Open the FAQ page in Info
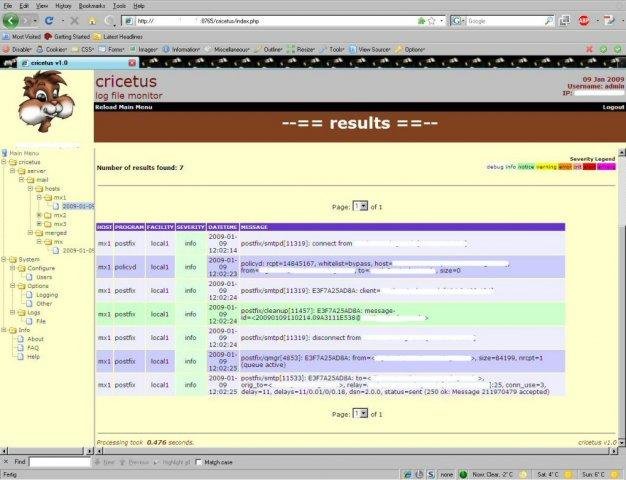Image resolution: width=626 pixels, height=480 pixels. tap(33, 348)
